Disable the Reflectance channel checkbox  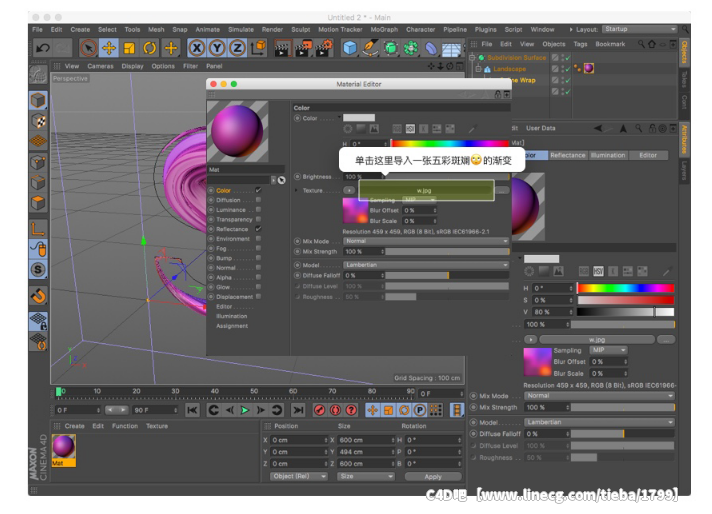click(258, 229)
